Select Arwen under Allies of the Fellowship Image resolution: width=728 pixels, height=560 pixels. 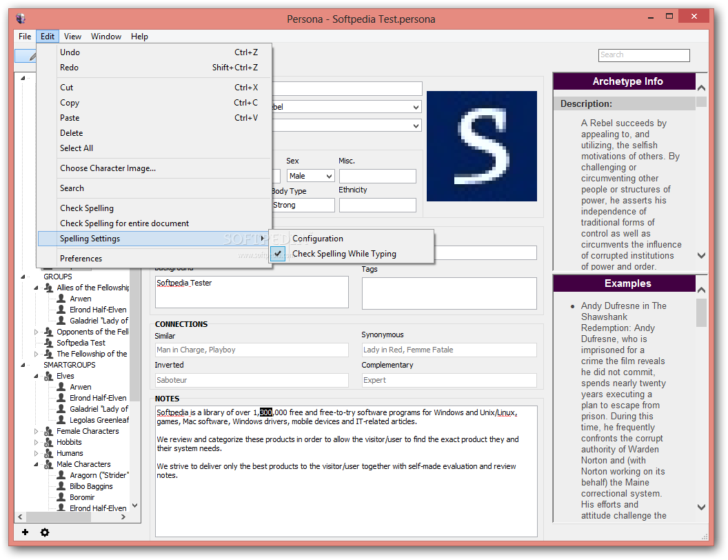(81, 299)
